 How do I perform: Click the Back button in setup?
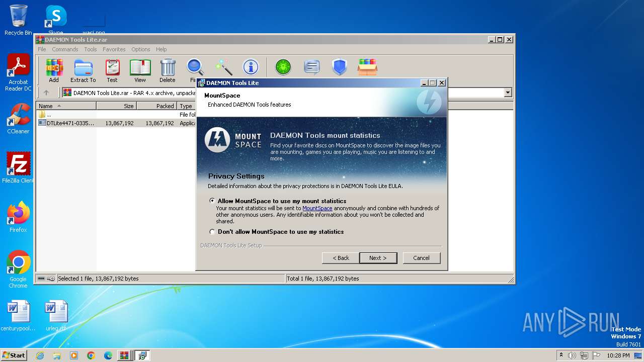tap(341, 258)
